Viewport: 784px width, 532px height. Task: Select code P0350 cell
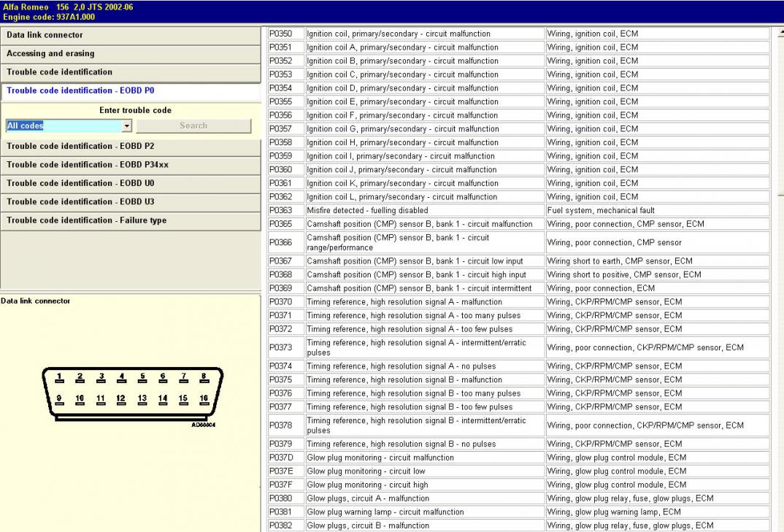coord(286,34)
